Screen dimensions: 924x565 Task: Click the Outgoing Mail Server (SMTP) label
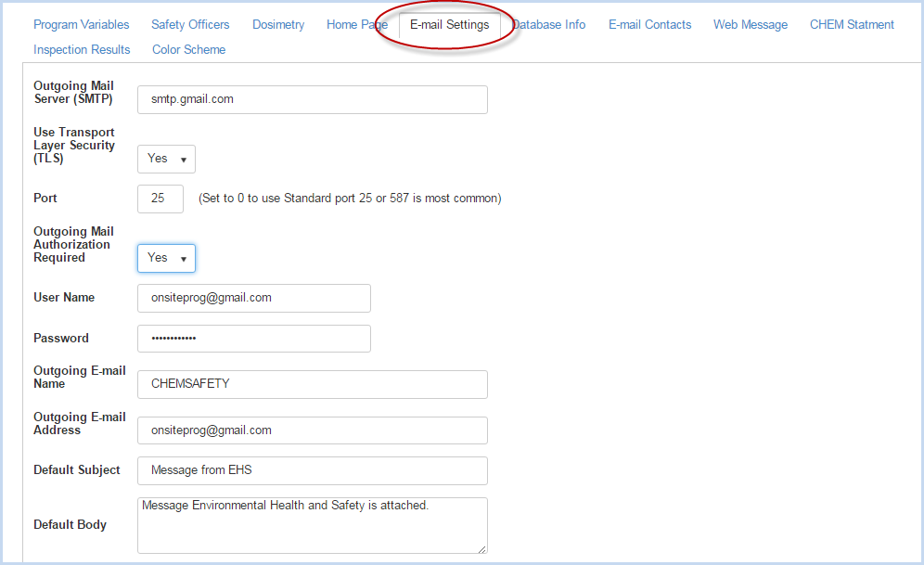click(73, 93)
